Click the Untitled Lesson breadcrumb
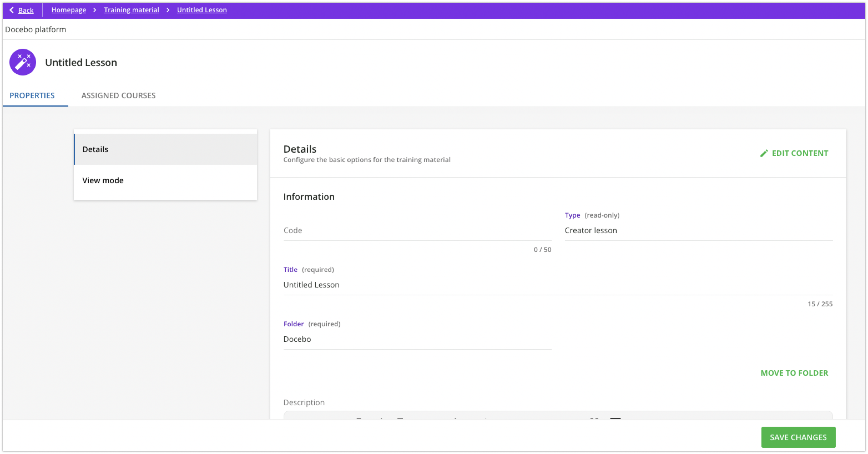Viewport: 868px width, 454px height. 201,10
